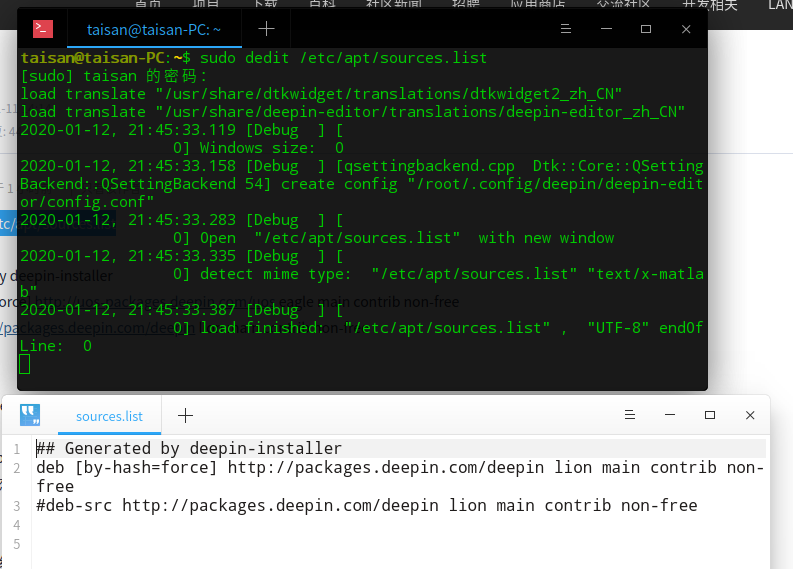
Task: Select the taisan@taisan-PC terminal tab
Action: click(x=154, y=30)
